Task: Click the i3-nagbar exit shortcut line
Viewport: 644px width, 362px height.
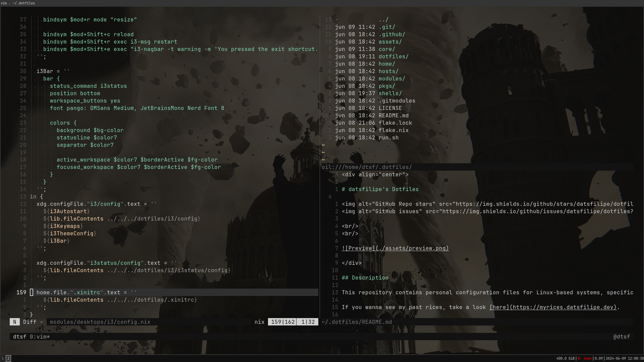Action: (x=180, y=49)
